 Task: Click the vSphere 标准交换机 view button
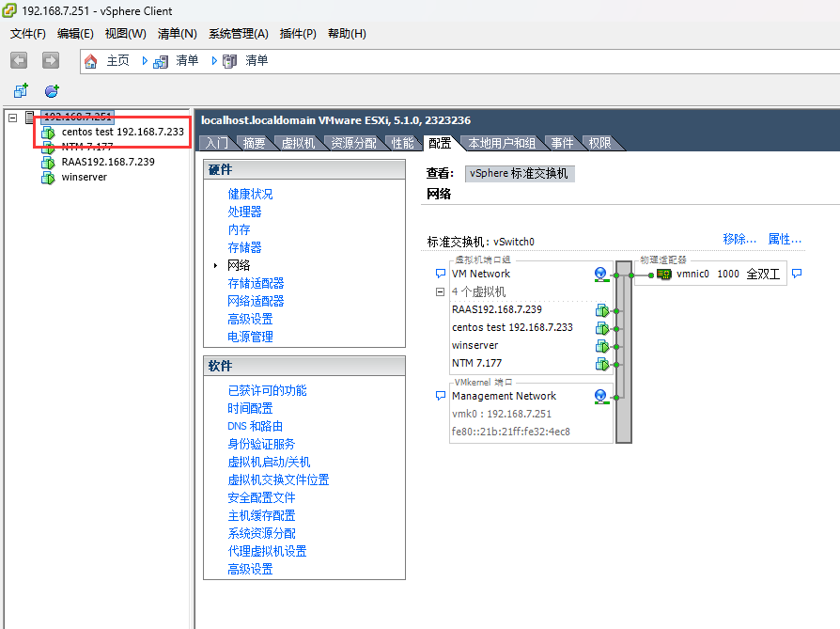point(519,174)
